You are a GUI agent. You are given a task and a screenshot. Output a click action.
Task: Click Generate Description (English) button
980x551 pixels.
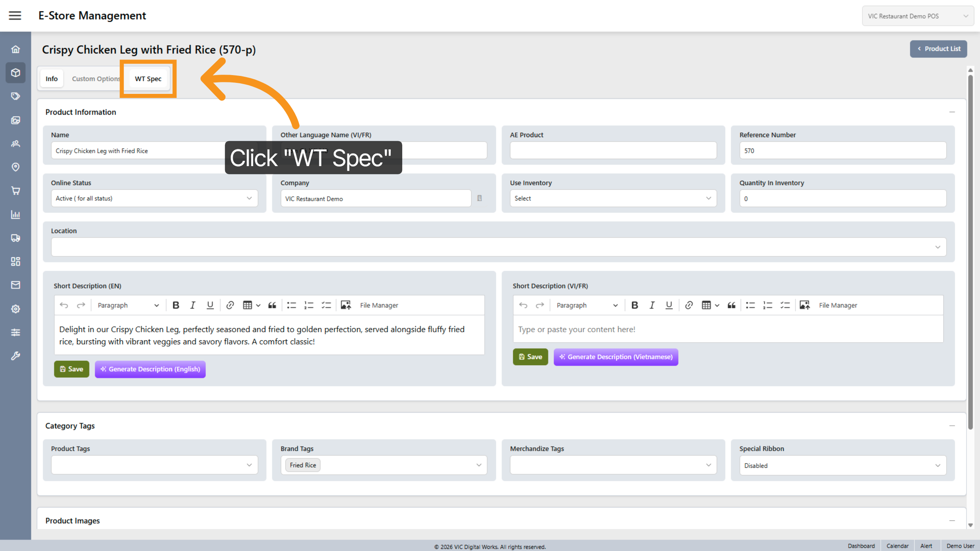(x=150, y=369)
